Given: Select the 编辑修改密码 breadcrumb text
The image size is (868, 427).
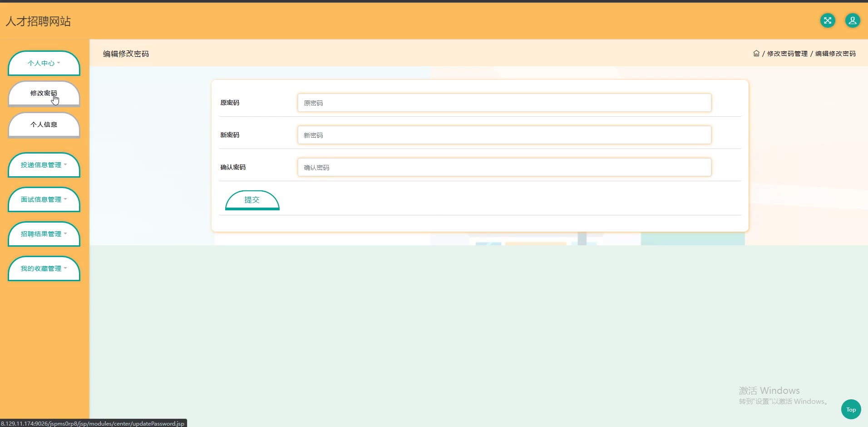Looking at the screenshot, I should click(835, 54).
